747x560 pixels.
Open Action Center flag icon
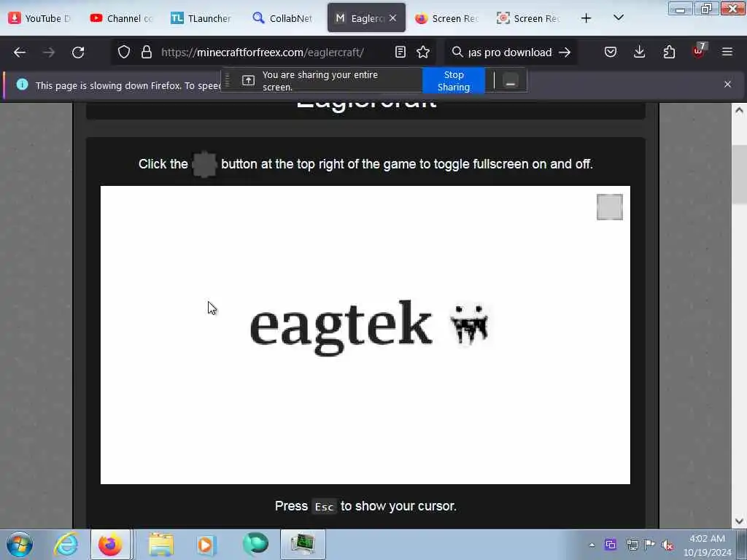coord(649,544)
